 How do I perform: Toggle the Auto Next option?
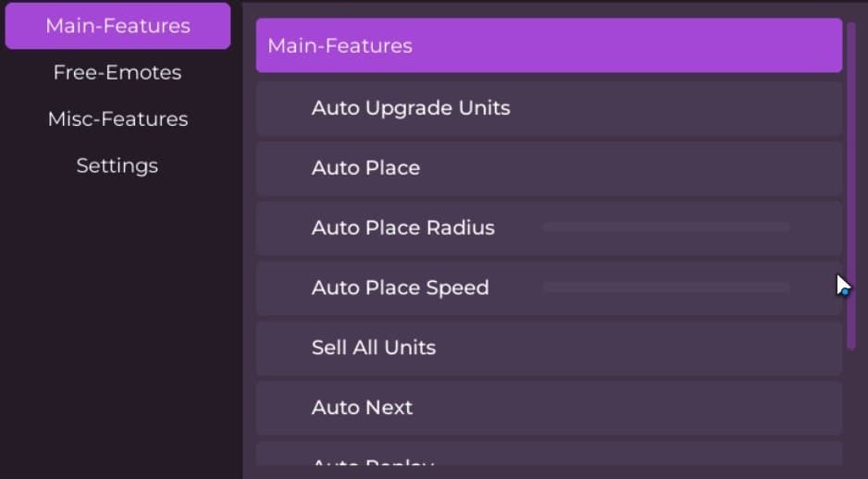[549, 408]
